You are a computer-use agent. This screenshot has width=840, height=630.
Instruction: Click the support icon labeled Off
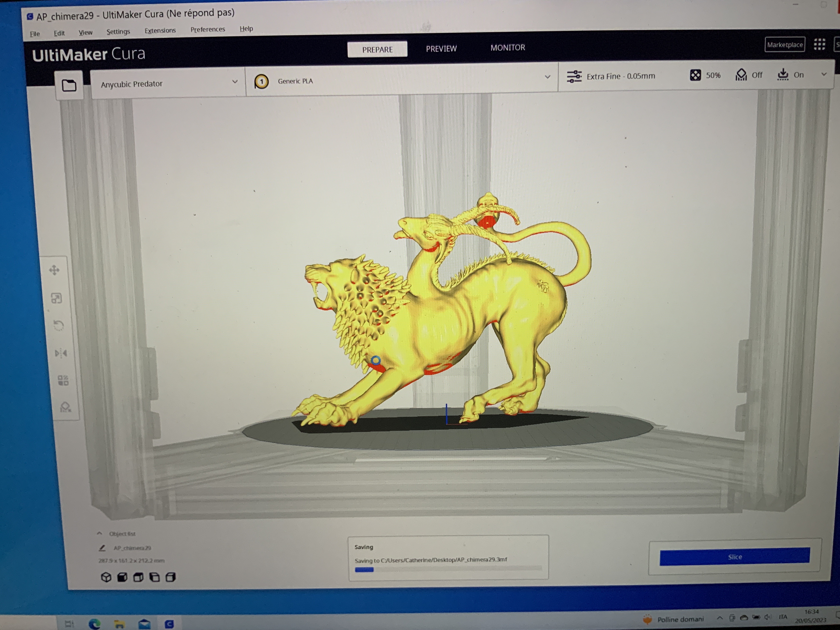pyautogui.click(x=741, y=74)
